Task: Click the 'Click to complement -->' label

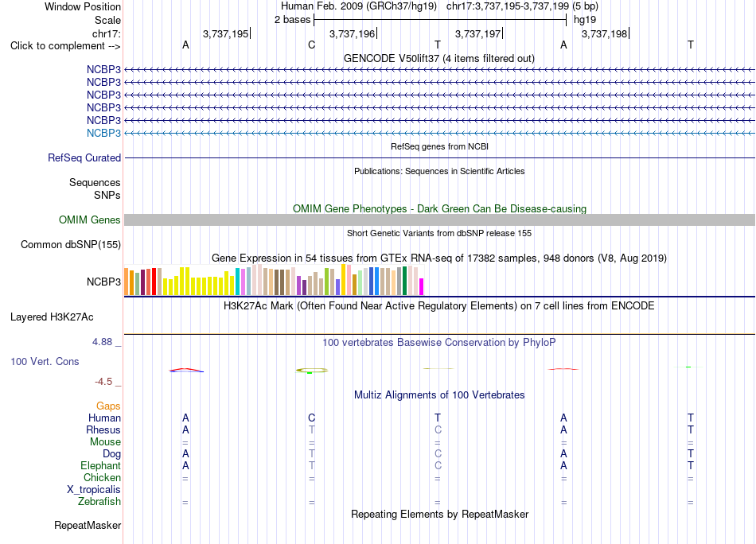Action: pyautogui.click(x=65, y=46)
